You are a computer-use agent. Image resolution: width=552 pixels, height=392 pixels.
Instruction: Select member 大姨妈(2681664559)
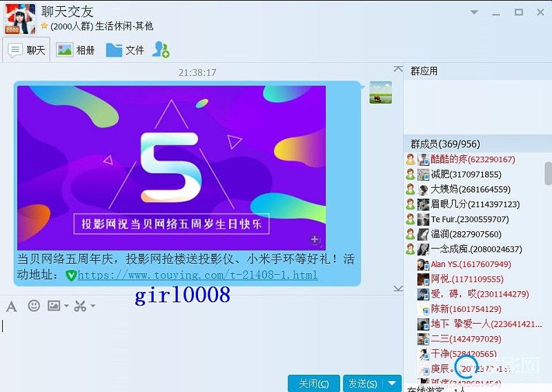click(471, 190)
